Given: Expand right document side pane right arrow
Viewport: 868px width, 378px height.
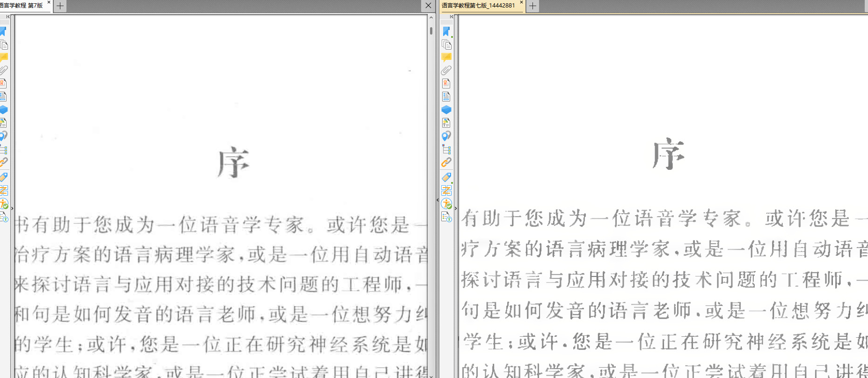Looking at the screenshot, I should tap(455, 208).
